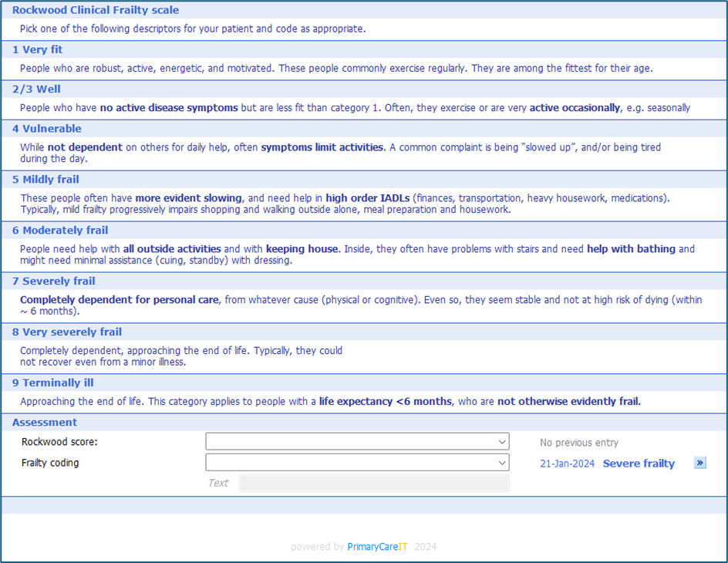Click the Rockwood Clinical Frailty scale title
Screen dimensions: 728x563
[96, 10]
